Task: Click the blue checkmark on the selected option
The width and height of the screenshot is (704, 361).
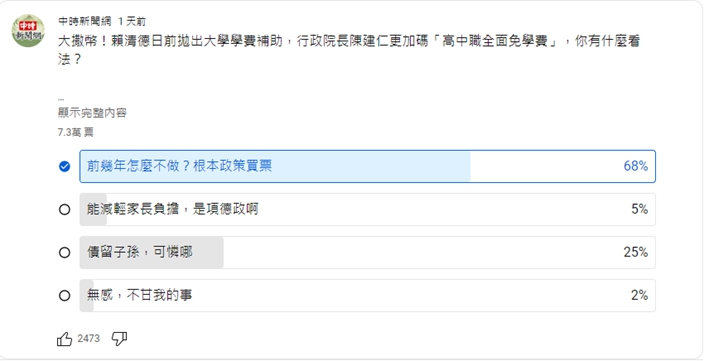Action: [65, 167]
